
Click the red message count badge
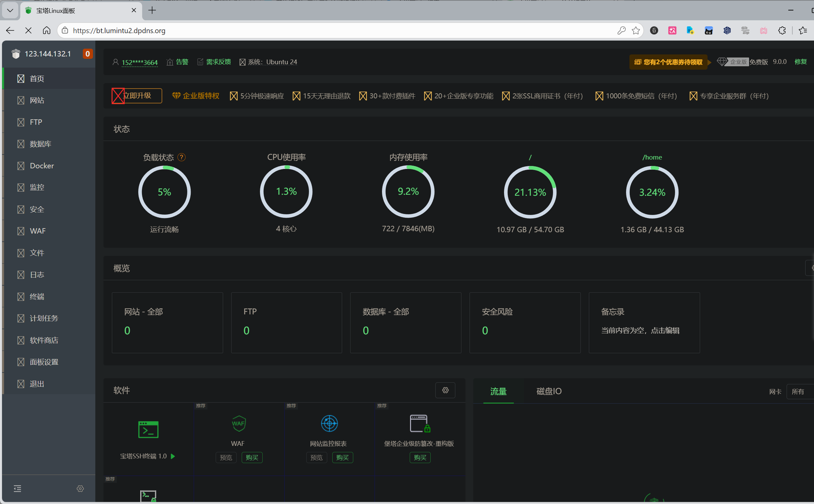pos(87,54)
